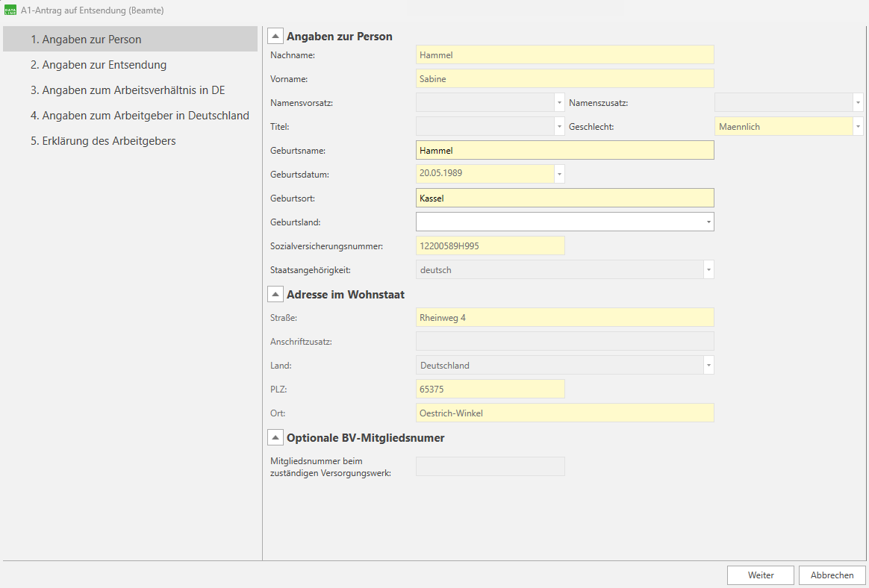869x588 pixels.
Task: Open the Geburtsland dropdown
Action: pyautogui.click(x=707, y=222)
